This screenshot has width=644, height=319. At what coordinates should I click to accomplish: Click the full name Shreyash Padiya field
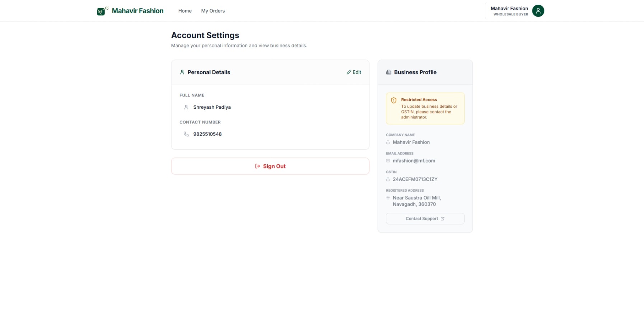pos(212,107)
